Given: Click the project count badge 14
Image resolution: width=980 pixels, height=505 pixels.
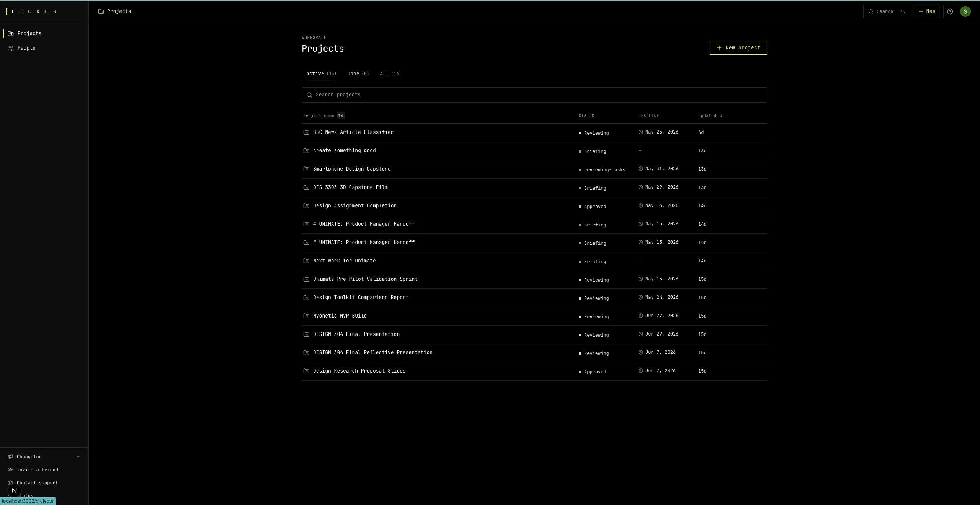Looking at the screenshot, I should 341,116.
